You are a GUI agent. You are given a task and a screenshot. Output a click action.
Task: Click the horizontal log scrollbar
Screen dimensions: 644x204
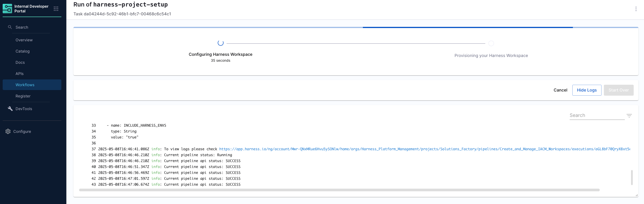(339, 190)
